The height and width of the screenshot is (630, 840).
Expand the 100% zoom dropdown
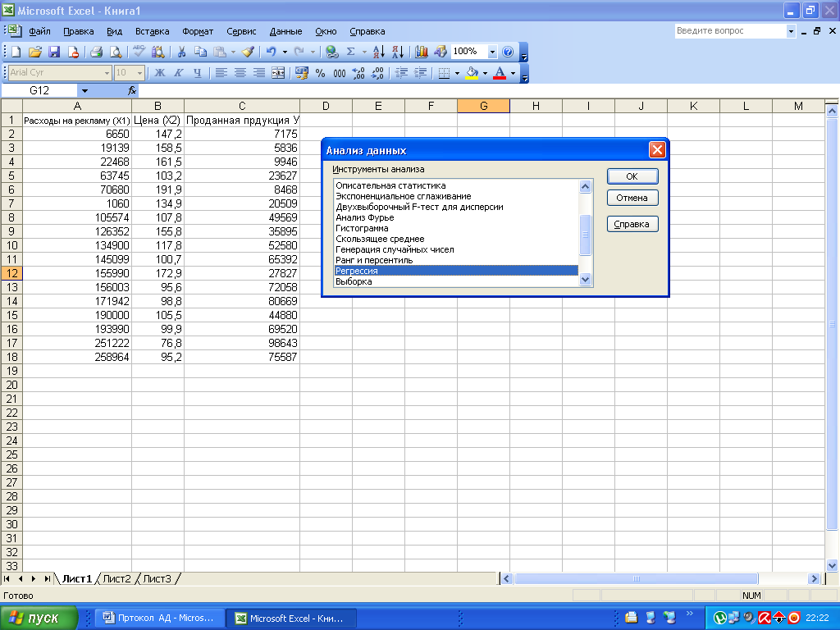click(x=492, y=52)
